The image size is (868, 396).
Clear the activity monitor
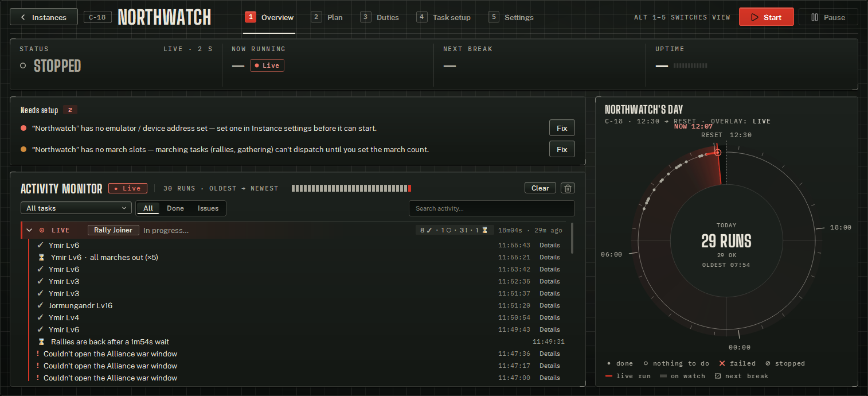pyautogui.click(x=540, y=188)
